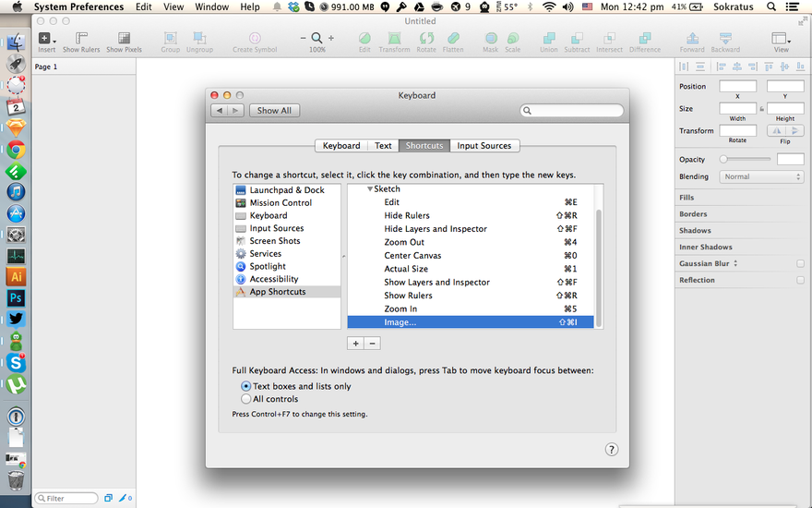Viewport: 812px width, 508px height.
Task: Click the shortcuts list vertical scrollbar
Action: tap(599, 268)
